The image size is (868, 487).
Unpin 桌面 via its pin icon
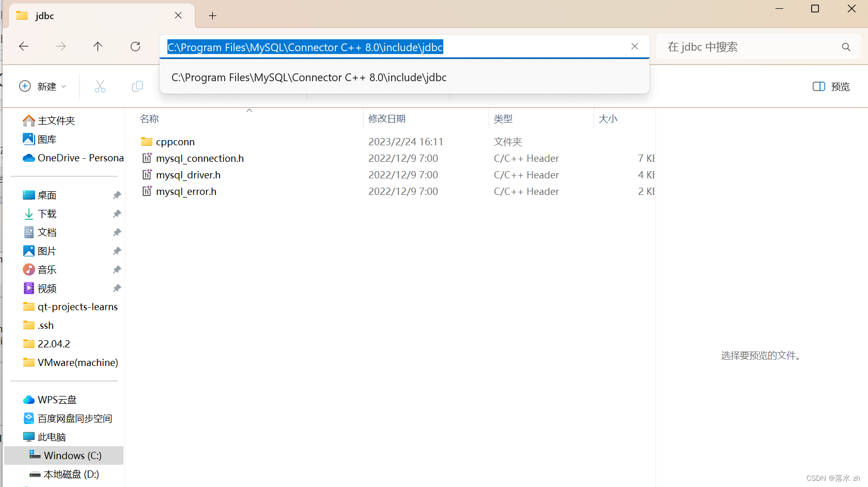(117, 195)
